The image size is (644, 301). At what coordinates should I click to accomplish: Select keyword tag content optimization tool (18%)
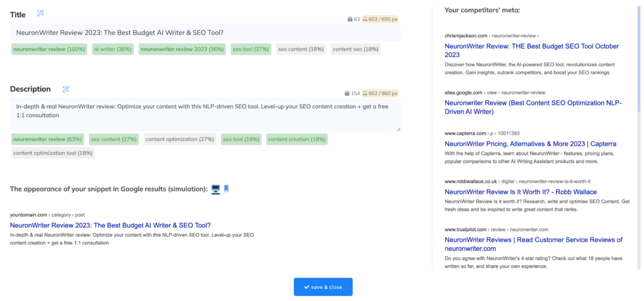pyautogui.click(x=53, y=153)
